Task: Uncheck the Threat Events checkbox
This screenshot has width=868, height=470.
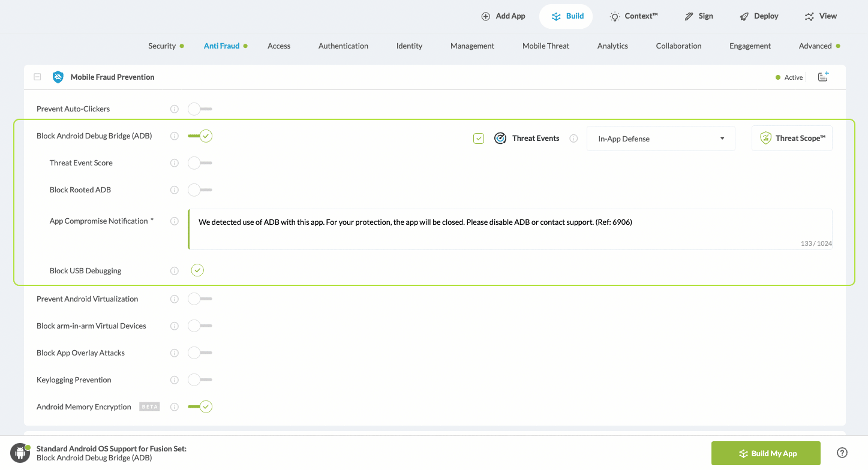Action: 479,138
